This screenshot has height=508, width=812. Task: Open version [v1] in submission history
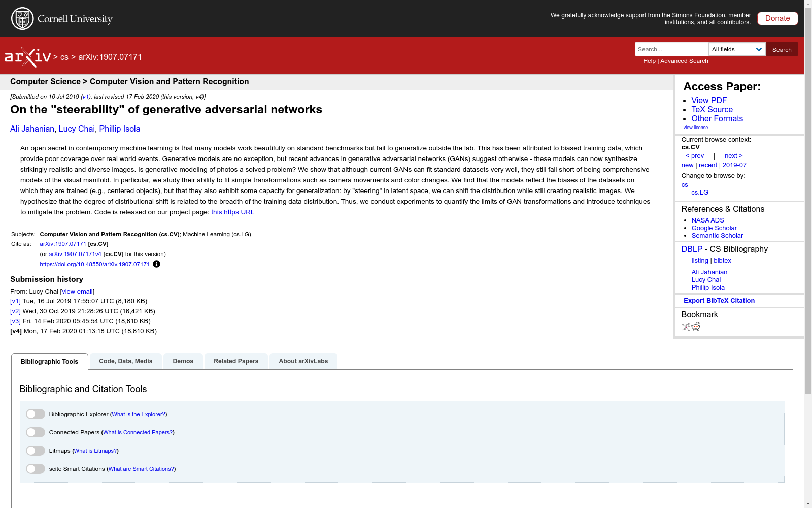tap(15, 301)
